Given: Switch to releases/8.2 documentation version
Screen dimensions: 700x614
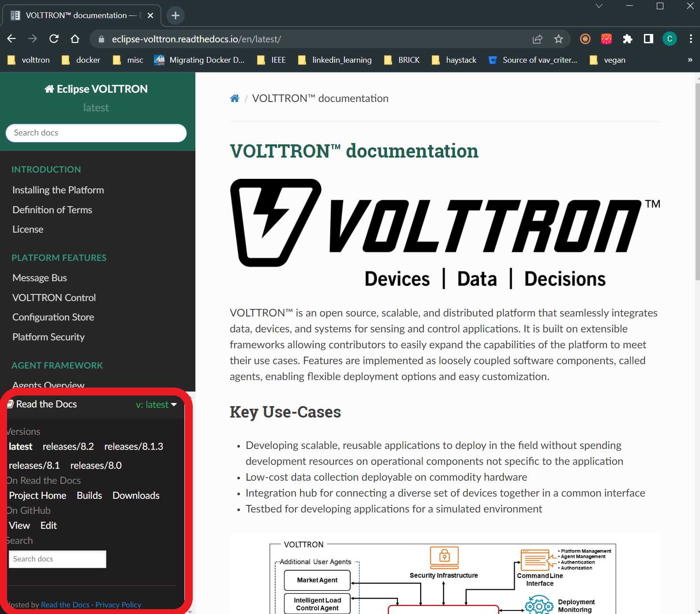Looking at the screenshot, I should click(68, 447).
